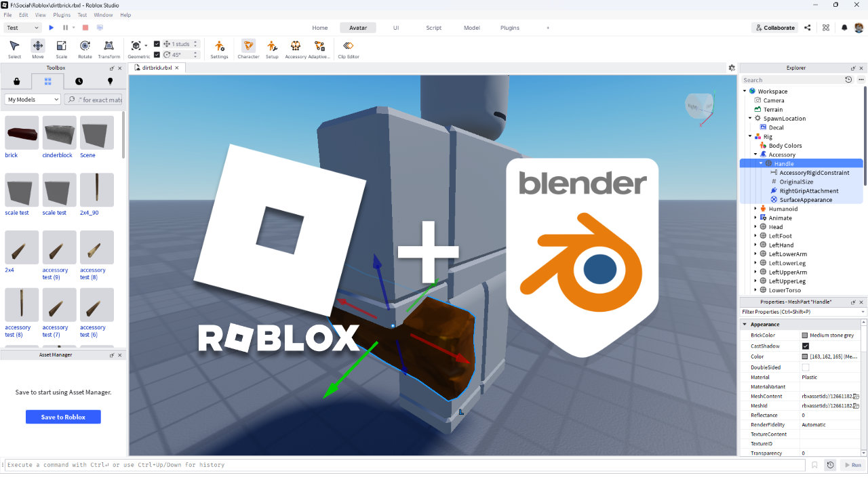Launch the avatar Setup tool

coord(272,49)
